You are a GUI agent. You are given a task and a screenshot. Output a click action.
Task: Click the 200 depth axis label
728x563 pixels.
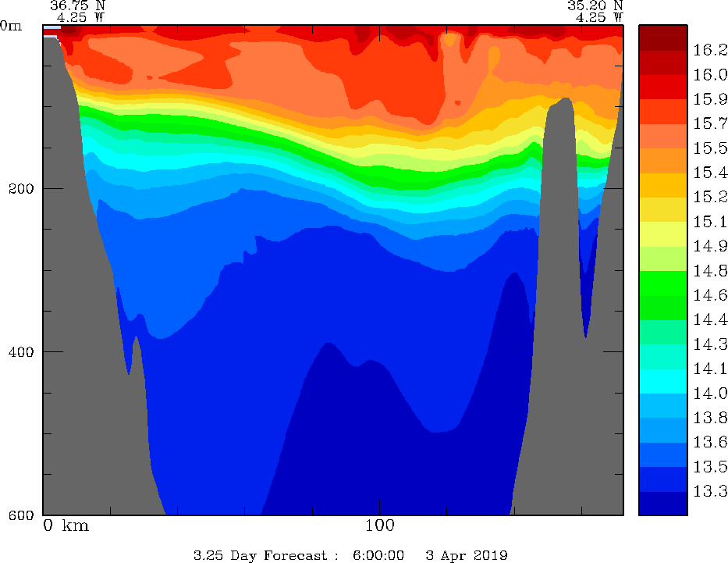[21, 189]
